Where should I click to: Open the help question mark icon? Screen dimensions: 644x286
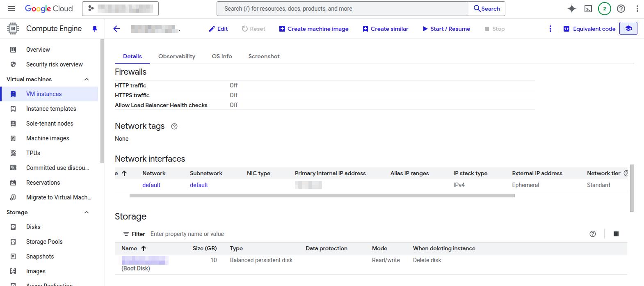click(621, 9)
